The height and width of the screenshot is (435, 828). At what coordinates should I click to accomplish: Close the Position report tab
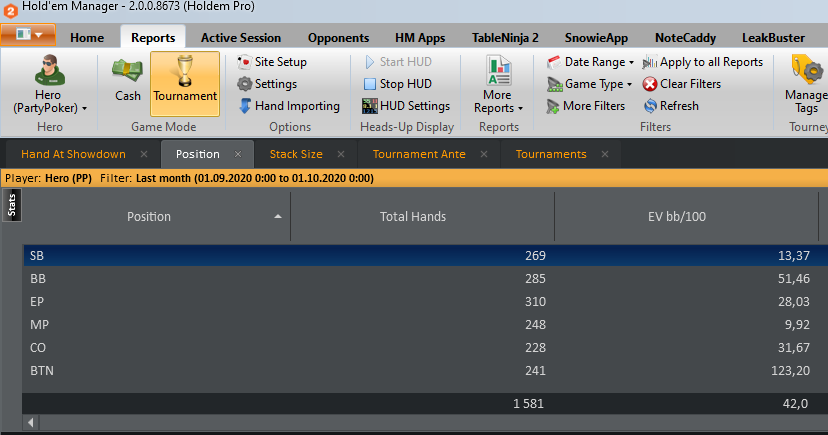[x=238, y=154]
